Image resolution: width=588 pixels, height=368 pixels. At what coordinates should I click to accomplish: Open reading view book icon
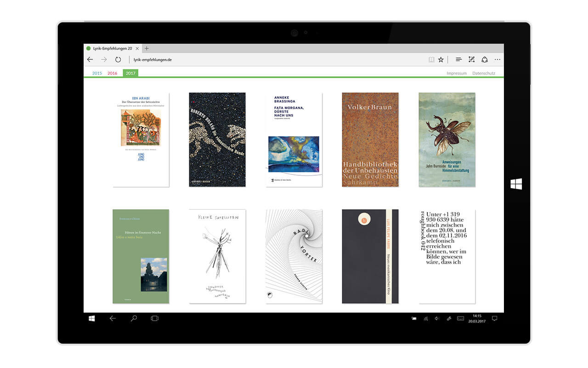point(431,59)
